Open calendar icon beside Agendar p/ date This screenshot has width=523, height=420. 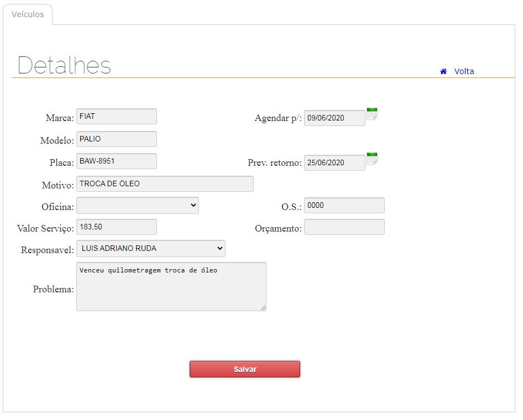tap(372, 114)
